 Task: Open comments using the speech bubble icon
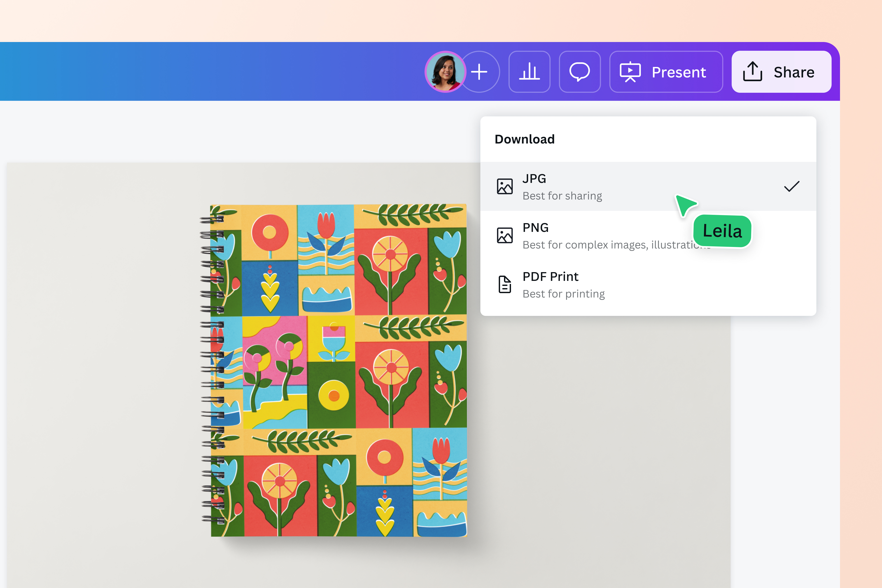point(580,72)
